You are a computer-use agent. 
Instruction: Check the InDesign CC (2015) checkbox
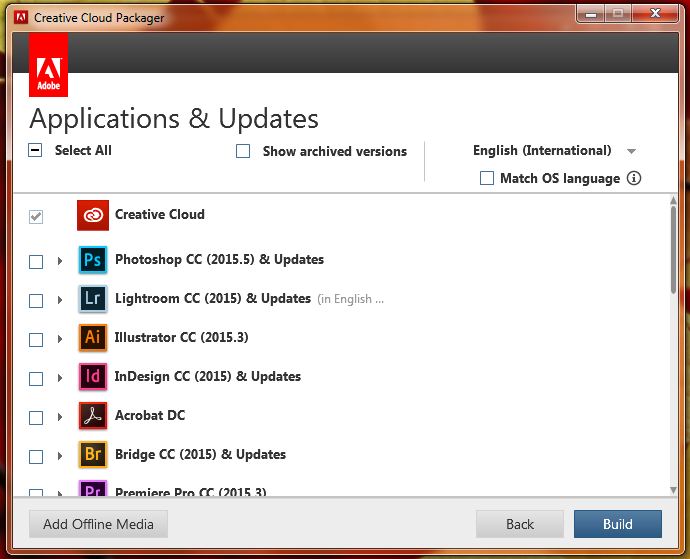36,379
